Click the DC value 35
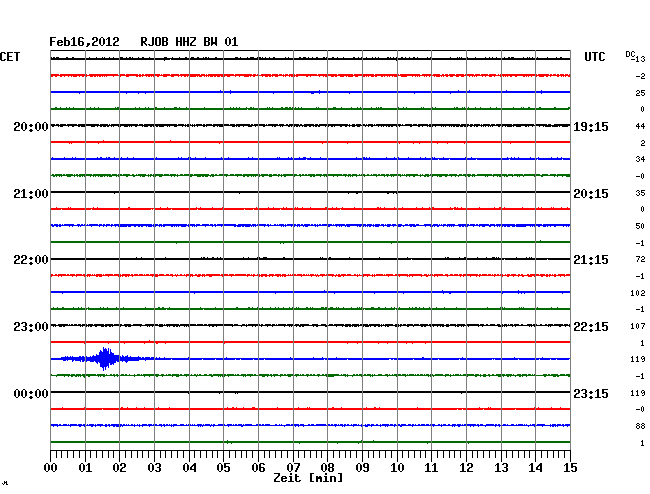 tap(640, 193)
